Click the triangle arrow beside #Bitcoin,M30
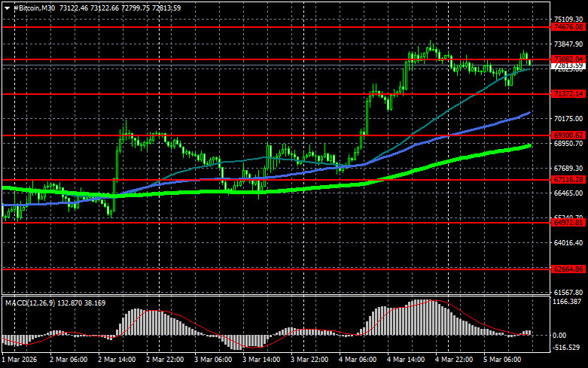 [x=7, y=8]
